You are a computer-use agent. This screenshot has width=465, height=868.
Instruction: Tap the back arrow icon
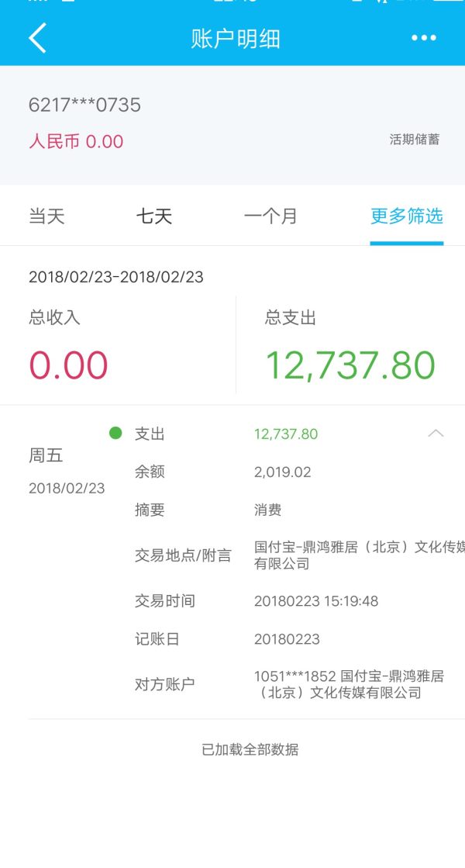37,37
